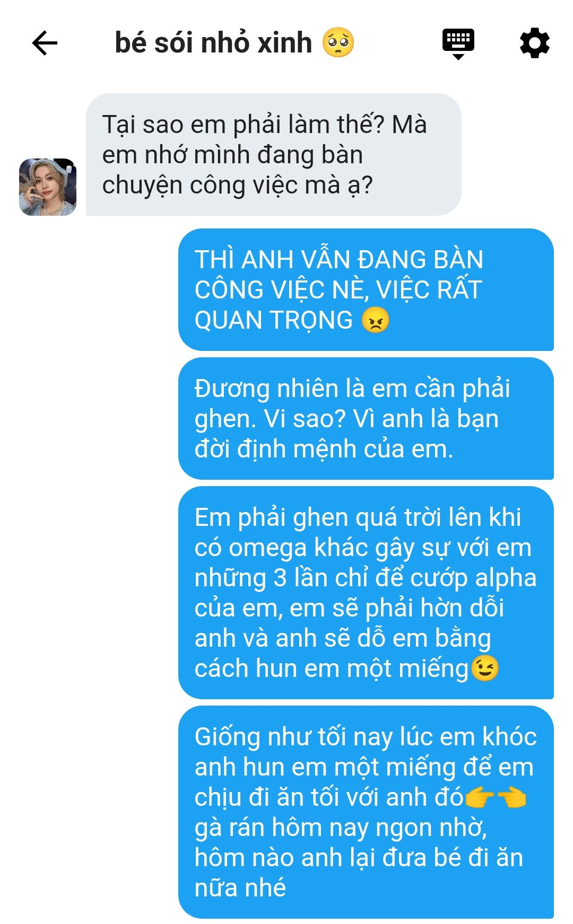
Task: Click the text 'chuyện công việc mà ạ?'
Action: click(x=237, y=186)
